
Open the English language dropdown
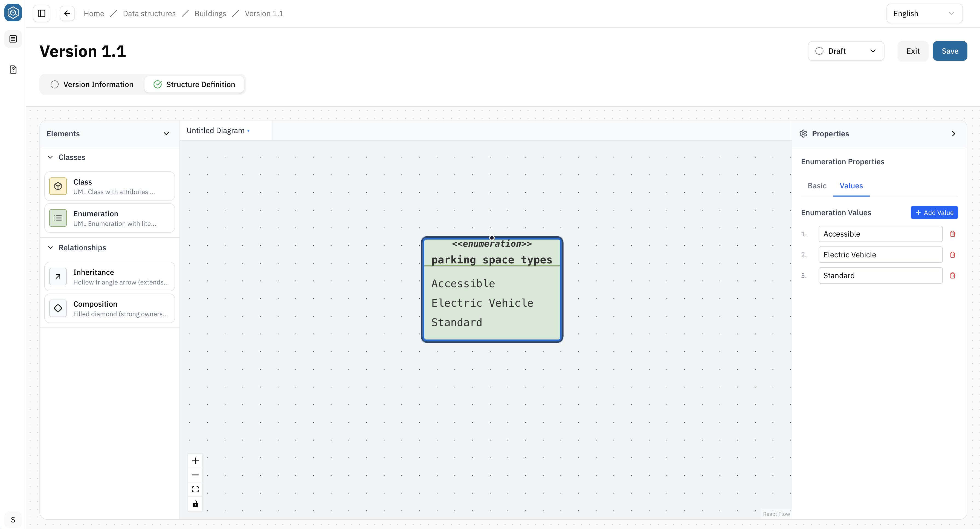[x=924, y=13]
